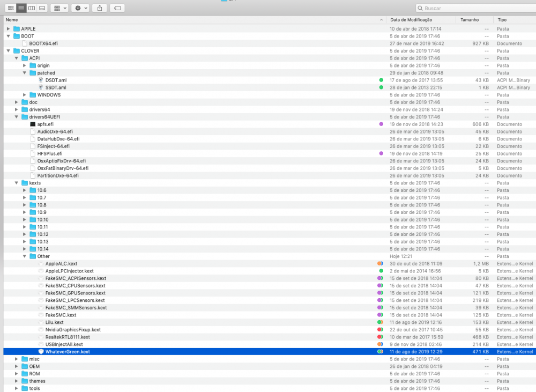Image resolution: width=536 pixels, height=392 pixels.
Task: Select the HFSPlus.efi file icon
Action: tap(33, 153)
